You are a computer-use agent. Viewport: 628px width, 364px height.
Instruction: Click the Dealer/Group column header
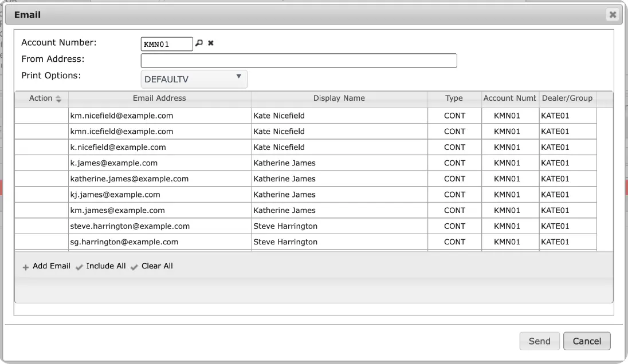coord(567,98)
